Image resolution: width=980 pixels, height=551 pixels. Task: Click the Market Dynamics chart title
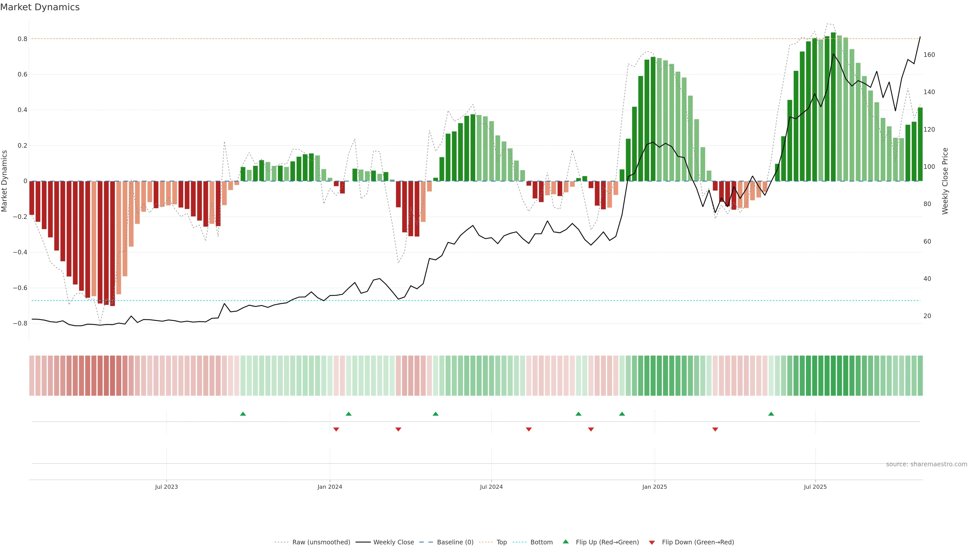[40, 7]
